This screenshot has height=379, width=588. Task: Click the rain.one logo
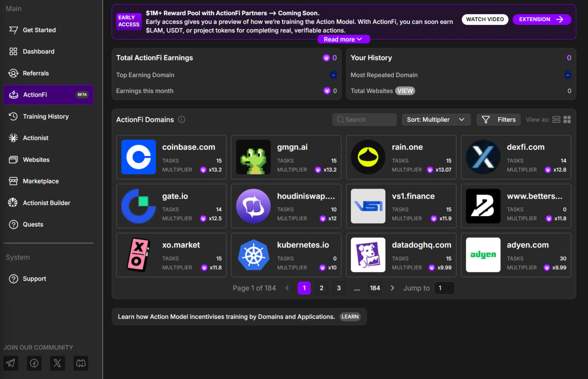tap(368, 157)
